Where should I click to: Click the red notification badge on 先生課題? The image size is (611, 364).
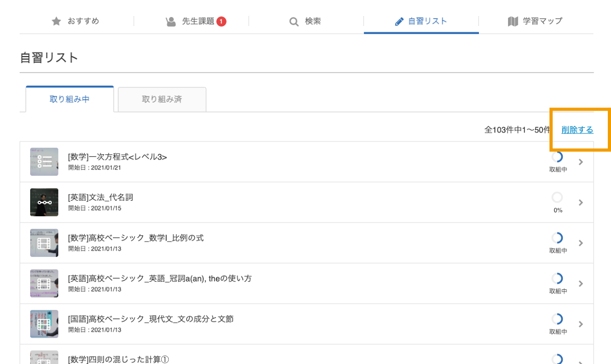pos(221,21)
